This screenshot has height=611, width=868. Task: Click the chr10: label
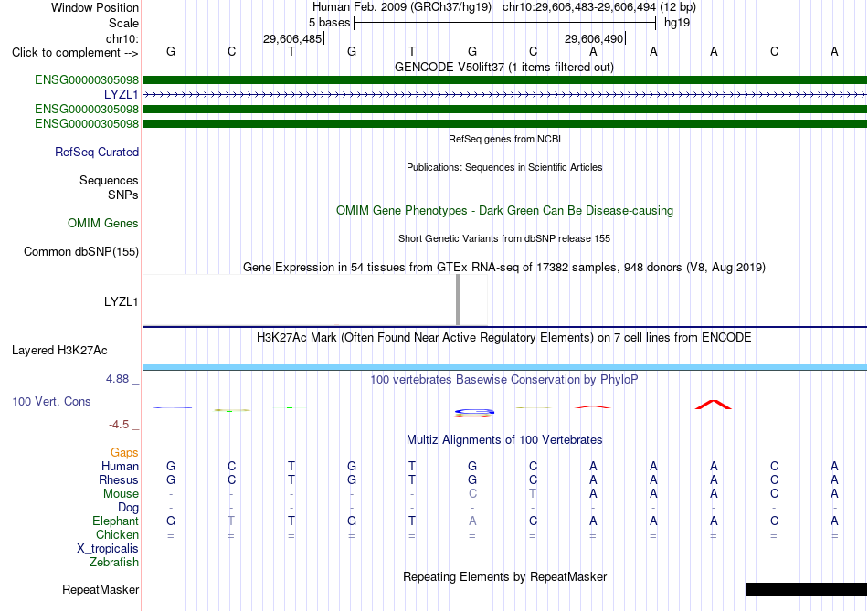click(x=122, y=38)
